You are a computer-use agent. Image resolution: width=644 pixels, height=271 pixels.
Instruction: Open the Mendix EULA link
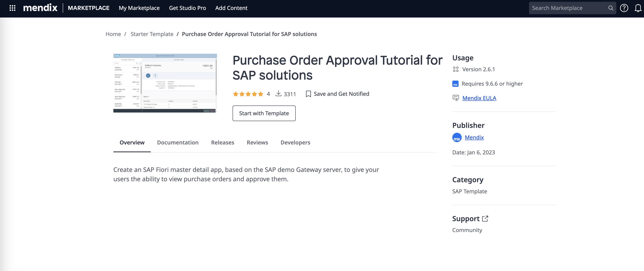coord(479,98)
